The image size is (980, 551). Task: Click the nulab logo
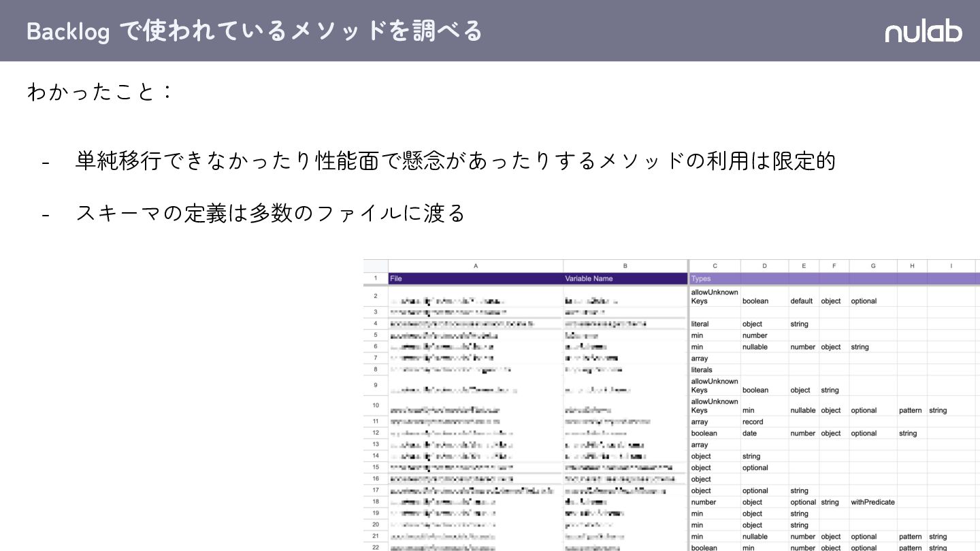(x=924, y=31)
